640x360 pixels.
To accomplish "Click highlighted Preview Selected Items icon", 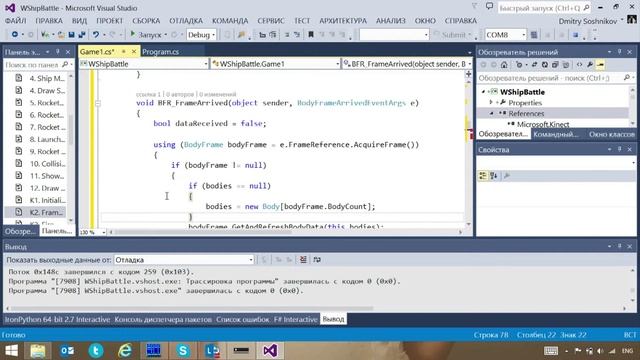I will pyautogui.click(x=600, y=64).
